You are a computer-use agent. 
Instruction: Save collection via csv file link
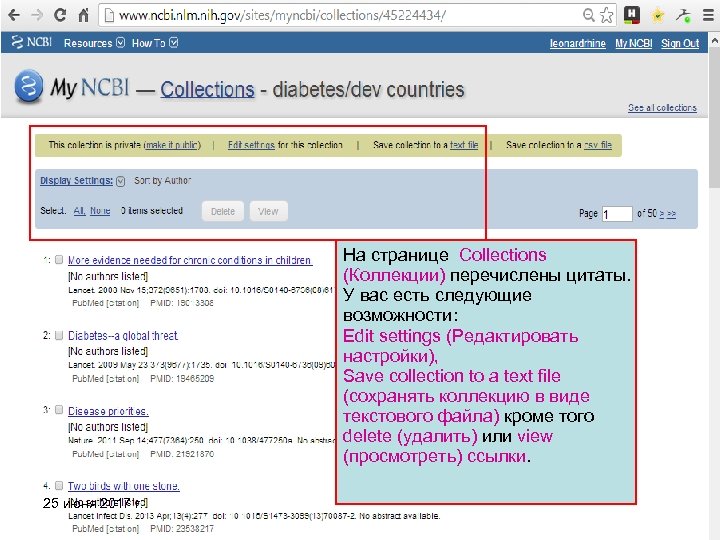click(597, 145)
